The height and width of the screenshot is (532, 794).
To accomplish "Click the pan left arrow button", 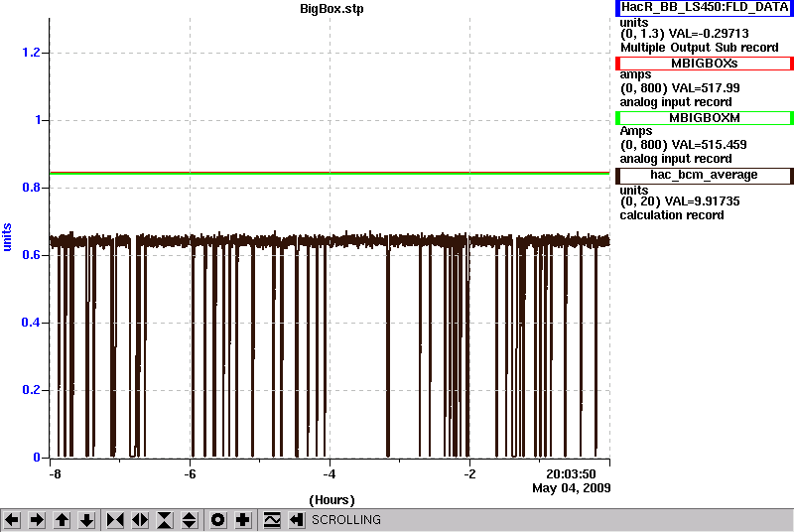I will pyautogui.click(x=12, y=520).
